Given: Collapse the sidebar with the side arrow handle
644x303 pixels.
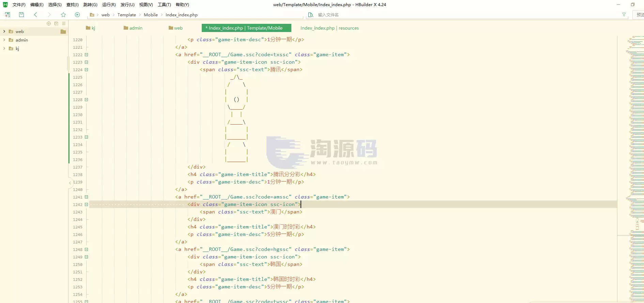Looking at the screenshot, I should pos(70,183).
